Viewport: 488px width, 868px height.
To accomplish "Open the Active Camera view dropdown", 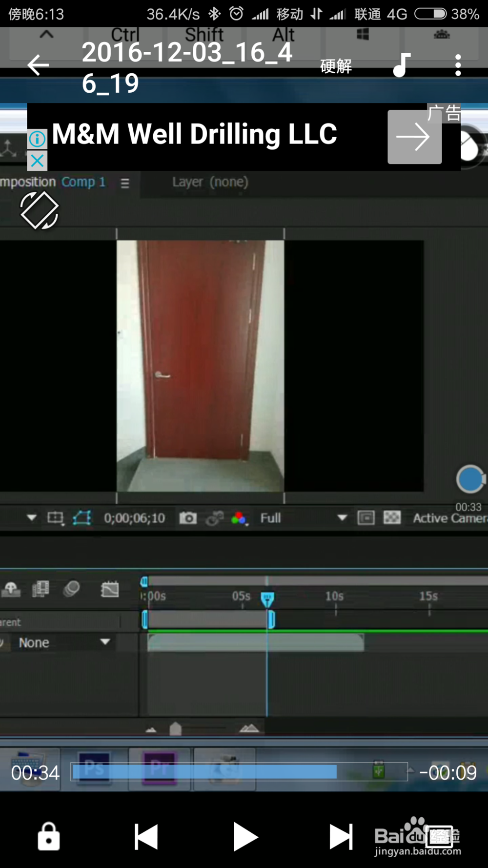I will (450, 518).
